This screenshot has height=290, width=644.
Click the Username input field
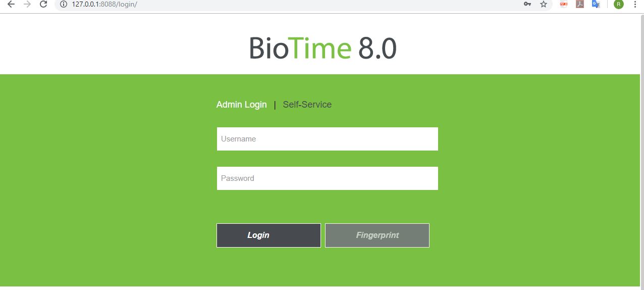pyautogui.click(x=327, y=139)
